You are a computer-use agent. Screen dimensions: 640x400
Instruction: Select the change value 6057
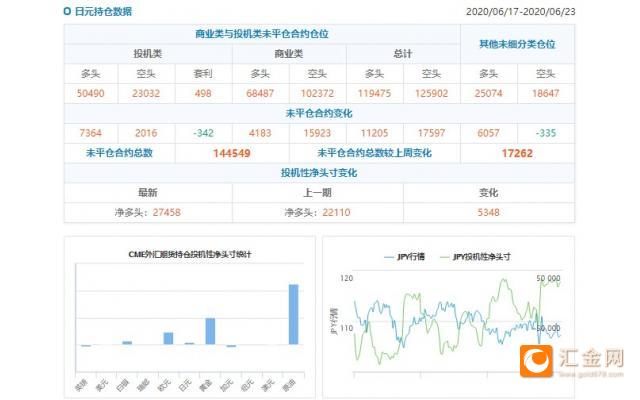pyautogui.click(x=489, y=133)
